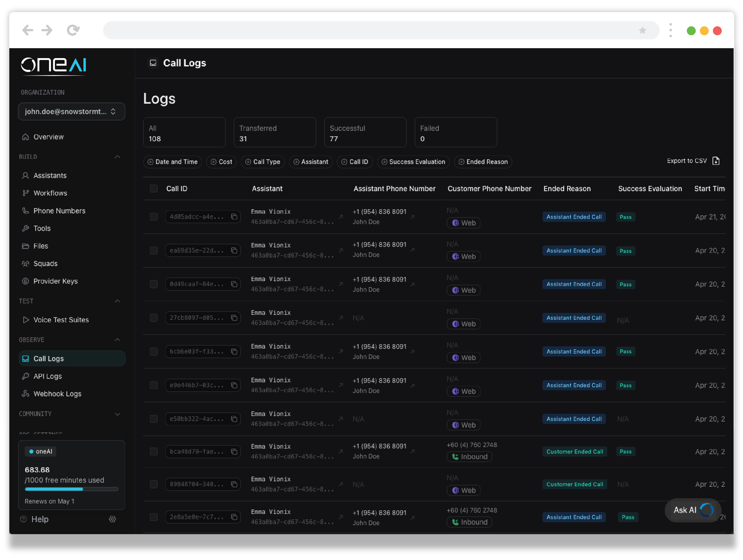Check the row for call ea69d35e-22d
Screen dimensions: 743x560
click(154, 250)
